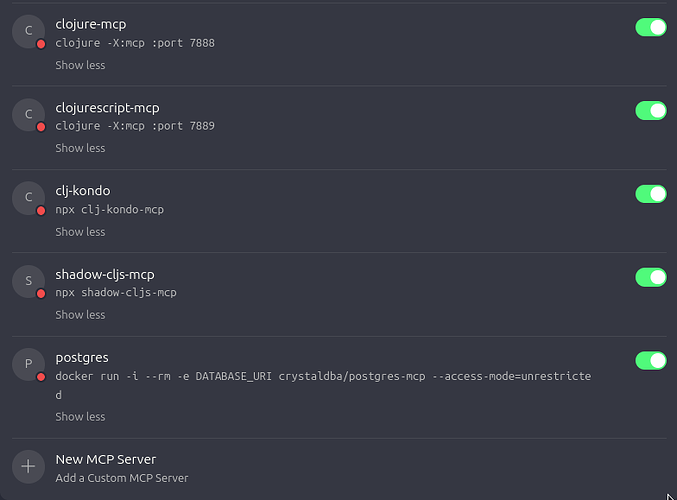Collapse the clj-kondo details with Show less
Image resolution: width=677 pixels, height=500 pixels.
80,232
